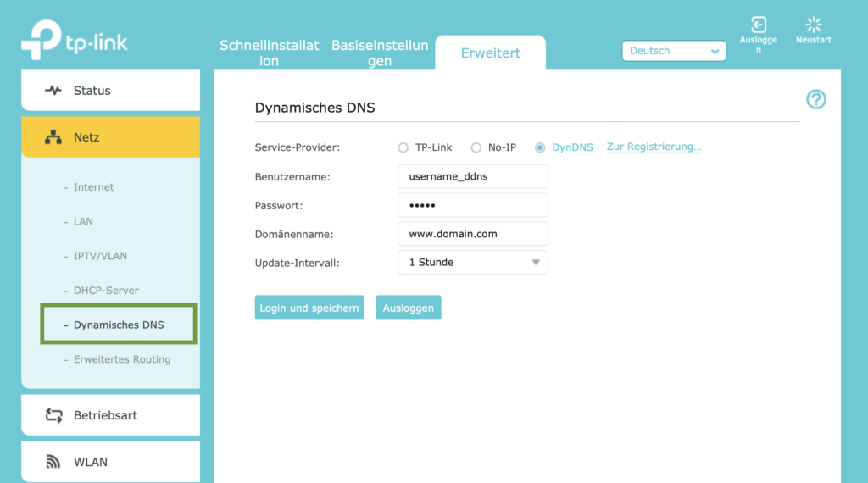Open WLAN via wireless signal icon

click(x=53, y=462)
